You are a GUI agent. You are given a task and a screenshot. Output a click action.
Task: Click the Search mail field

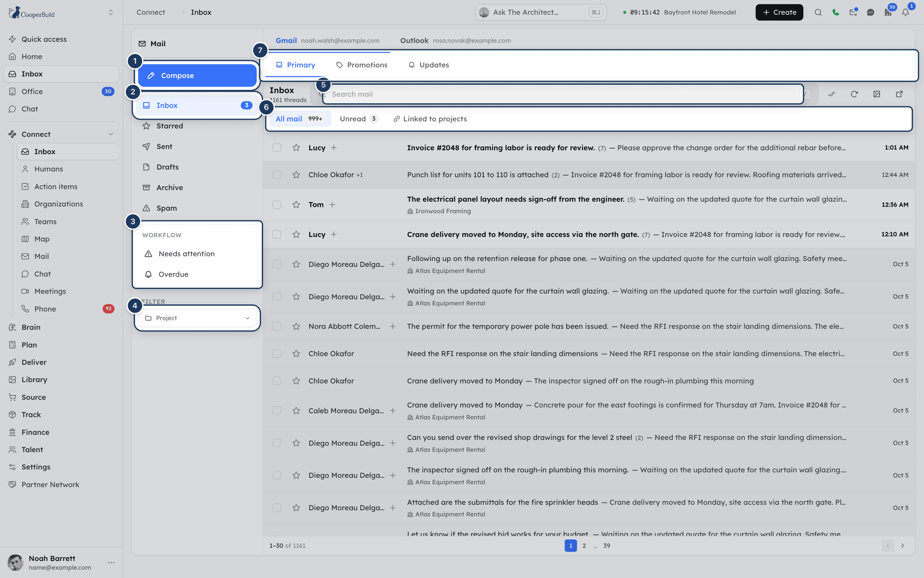[x=563, y=94]
